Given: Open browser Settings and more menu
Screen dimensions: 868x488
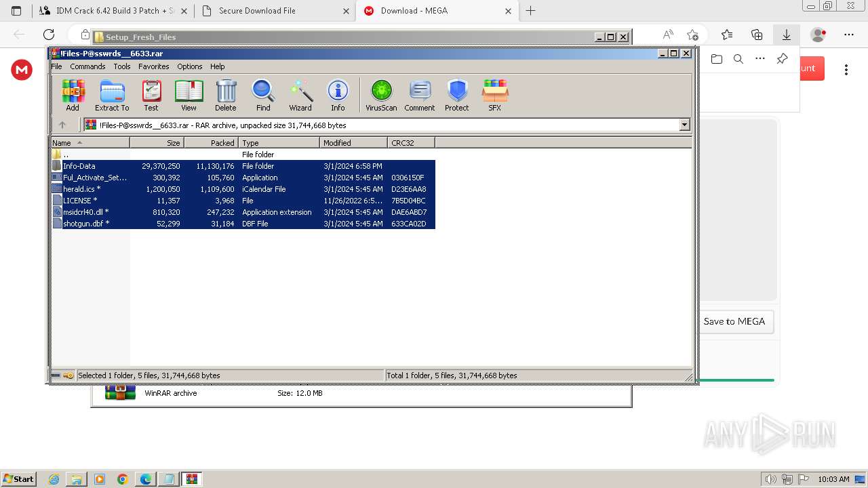Looking at the screenshot, I should click(x=849, y=35).
